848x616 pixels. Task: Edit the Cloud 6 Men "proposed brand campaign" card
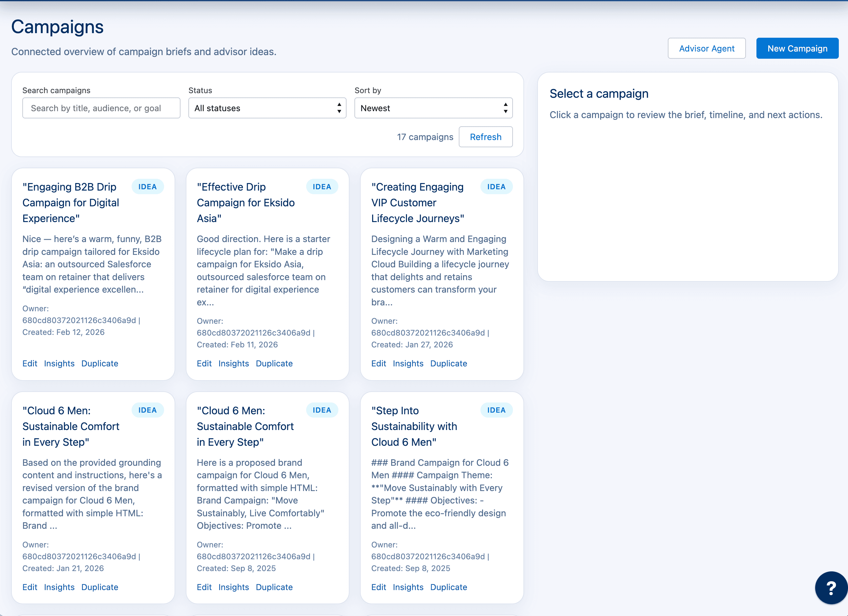click(204, 587)
